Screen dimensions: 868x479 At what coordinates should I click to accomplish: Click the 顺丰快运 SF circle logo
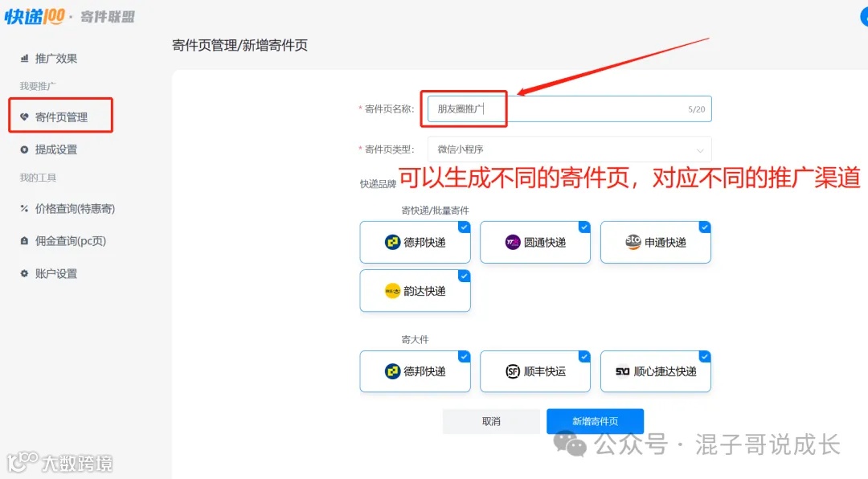512,371
